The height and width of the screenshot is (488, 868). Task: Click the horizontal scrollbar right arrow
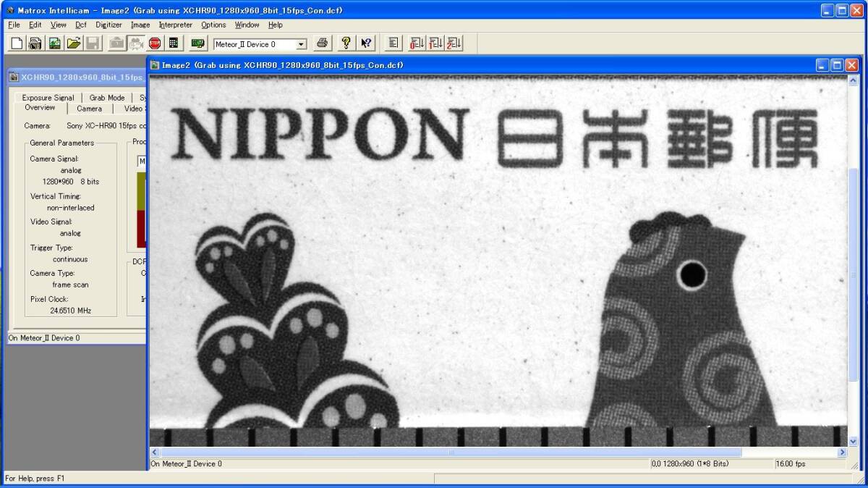point(841,452)
